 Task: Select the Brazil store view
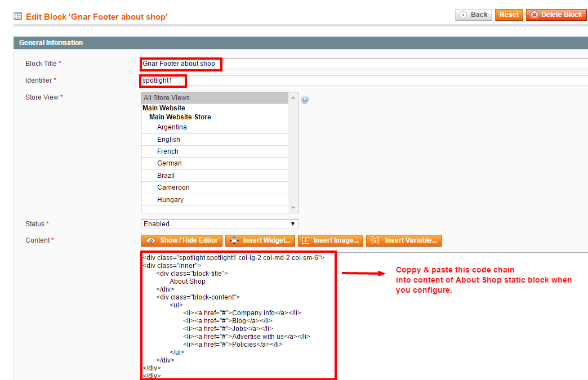(215, 176)
